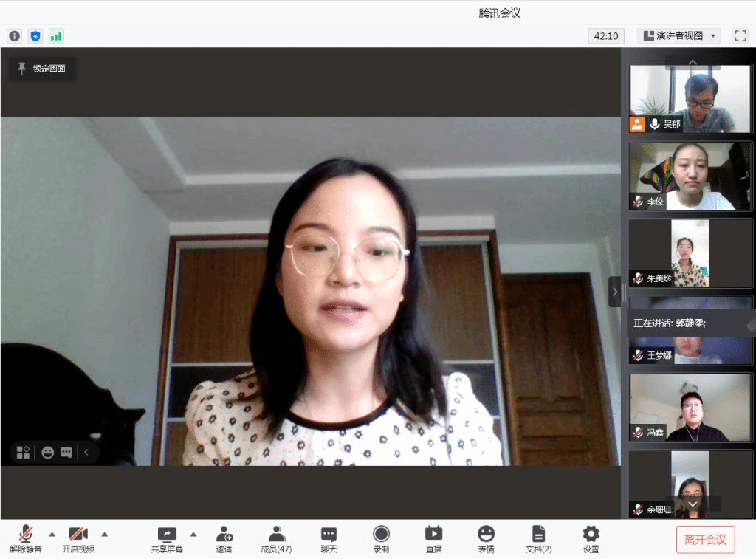The image size is (756, 559).
Task: Open the 聊天 chat panel
Action: coord(329,538)
